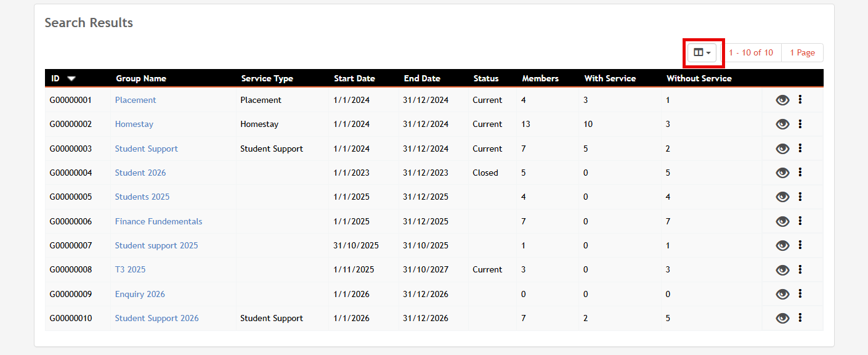Screen dimensions: 868x355
Task: Open the more-options menu for G00000010
Action: pos(800,317)
